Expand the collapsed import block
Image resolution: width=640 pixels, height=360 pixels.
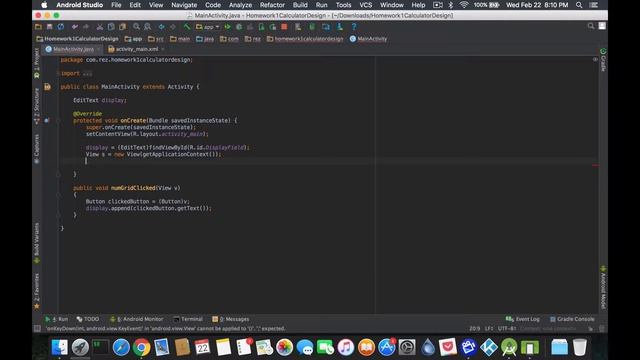87,73
